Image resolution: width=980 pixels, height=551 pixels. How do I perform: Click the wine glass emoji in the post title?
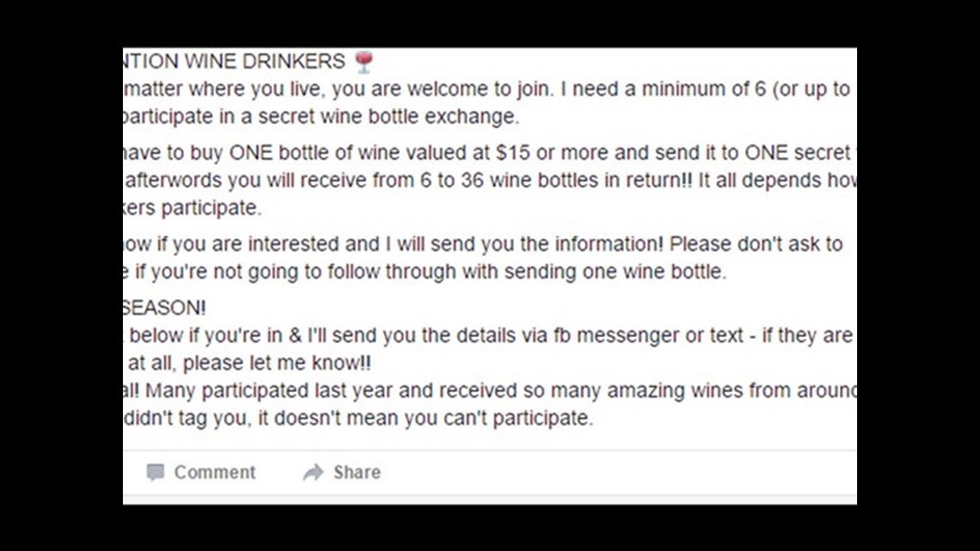point(364,60)
